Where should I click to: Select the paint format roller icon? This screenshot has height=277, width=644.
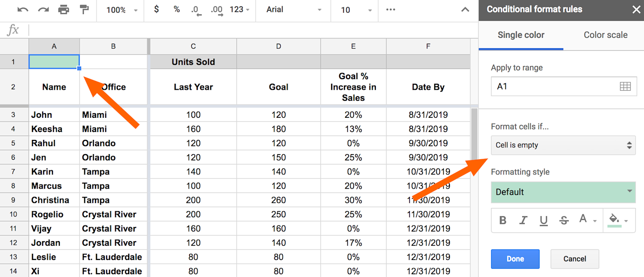click(x=84, y=10)
